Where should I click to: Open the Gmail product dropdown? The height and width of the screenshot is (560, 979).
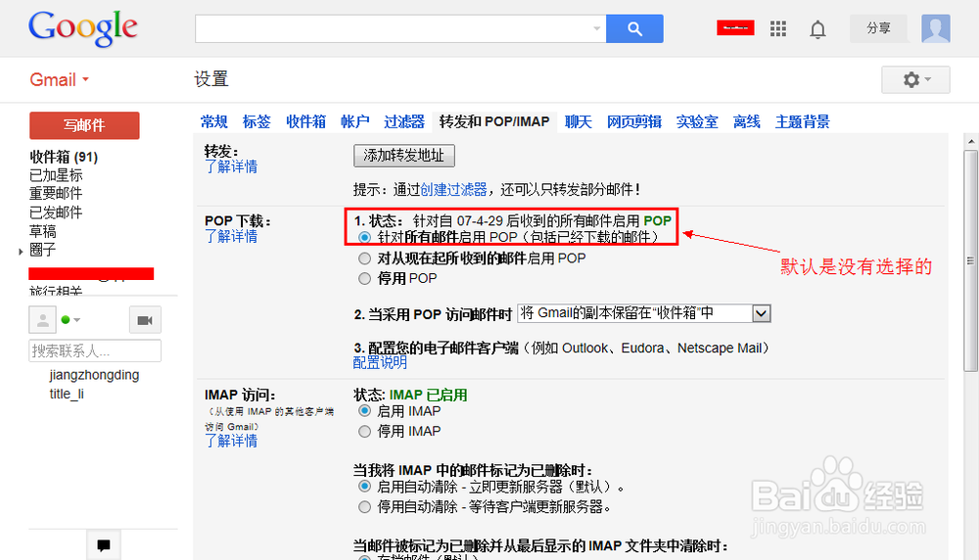[60, 80]
